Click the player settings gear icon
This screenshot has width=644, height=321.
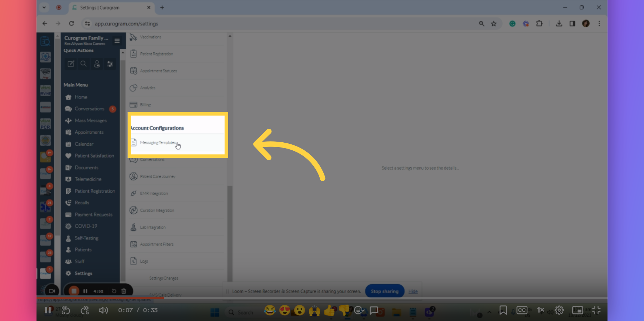click(x=559, y=310)
